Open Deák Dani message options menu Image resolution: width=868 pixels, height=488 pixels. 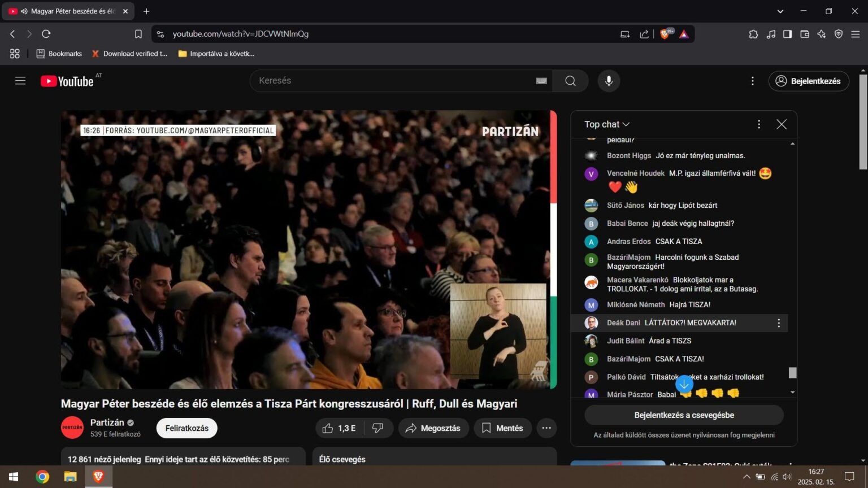[779, 323]
